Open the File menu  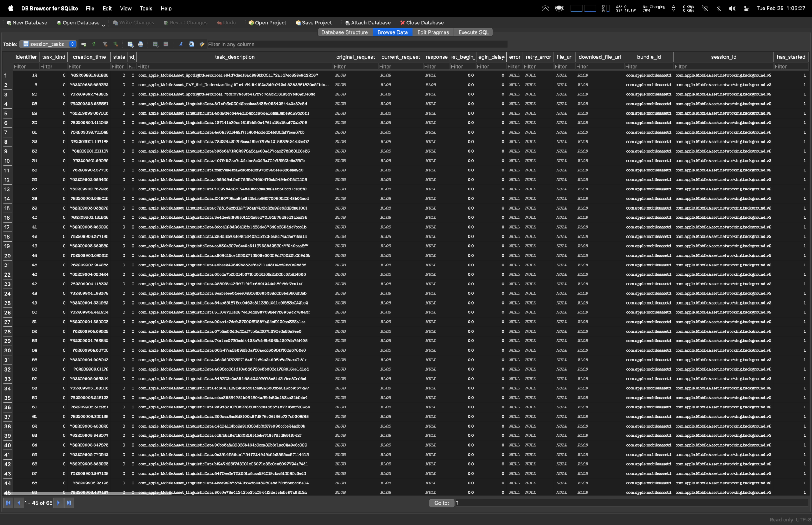tap(90, 8)
